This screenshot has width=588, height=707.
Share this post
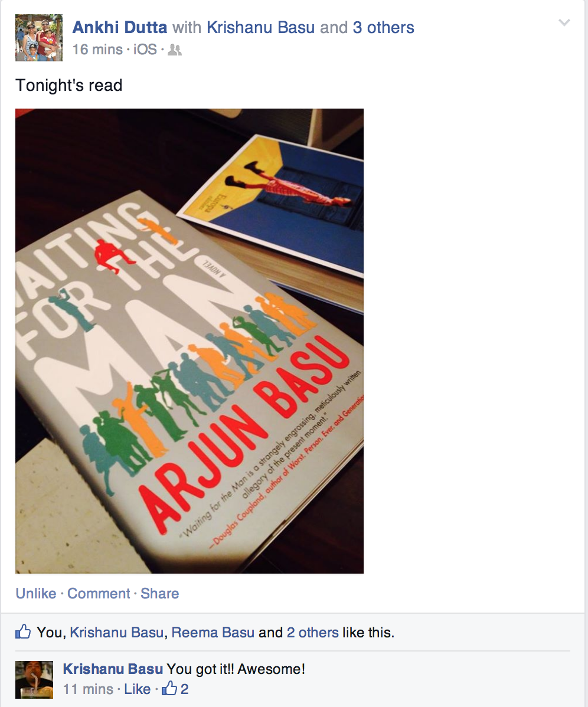coord(159,593)
